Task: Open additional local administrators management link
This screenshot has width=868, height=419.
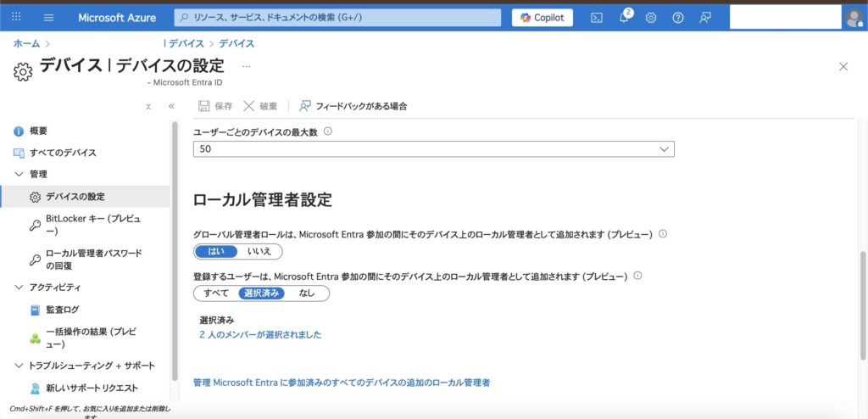Action: (x=342, y=383)
